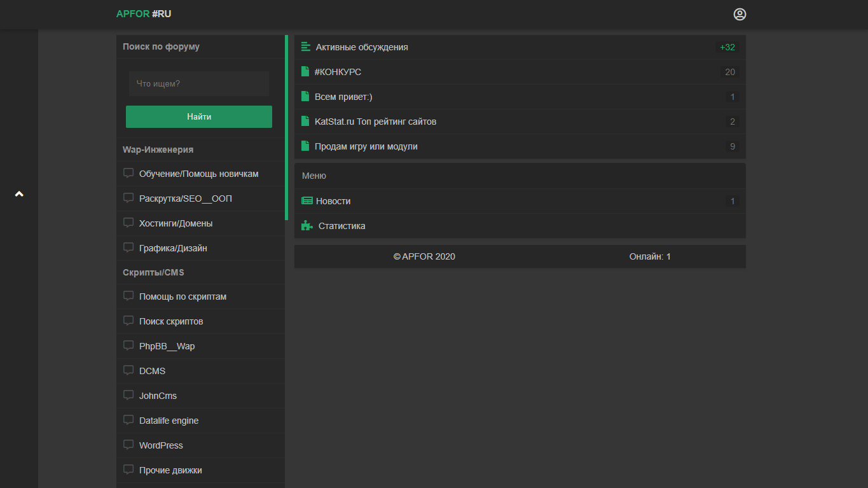
Task: Open Хостинги/Домены forum
Action: point(200,223)
